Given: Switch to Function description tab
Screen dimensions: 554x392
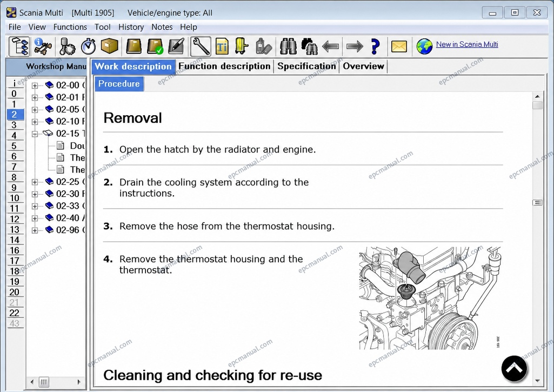Looking at the screenshot, I should [x=224, y=66].
